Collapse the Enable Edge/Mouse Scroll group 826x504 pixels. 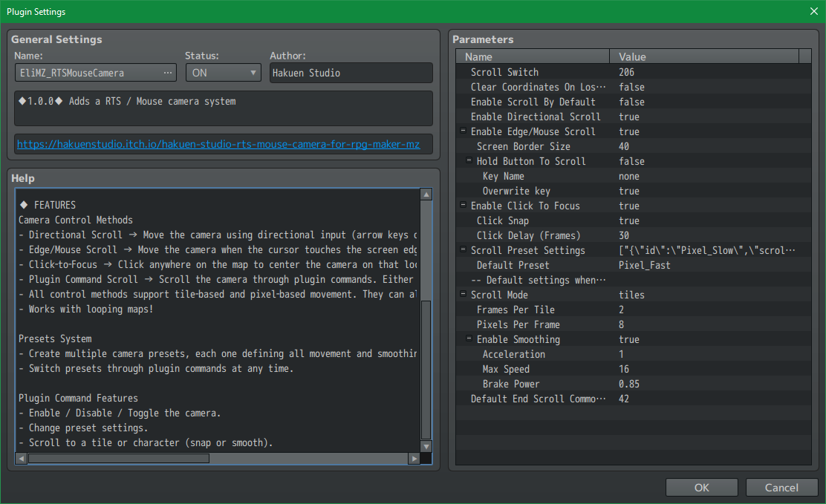(x=464, y=131)
